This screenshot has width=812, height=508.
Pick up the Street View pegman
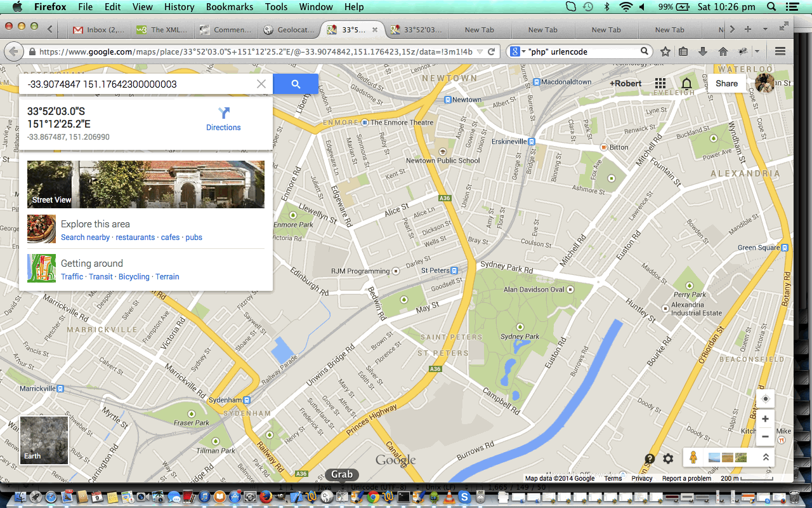(x=693, y=457)
